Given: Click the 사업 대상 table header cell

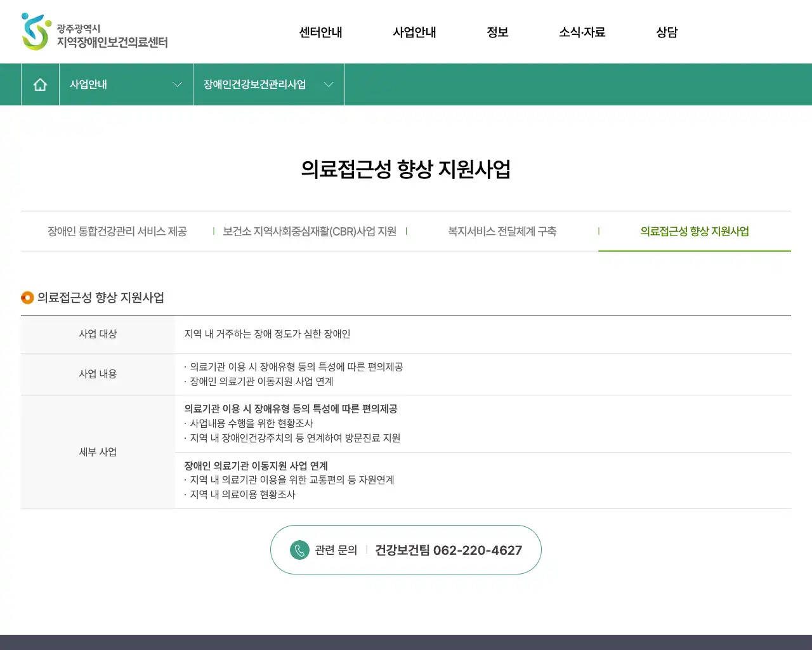Looking at the screenshot, I should (98, 334).
